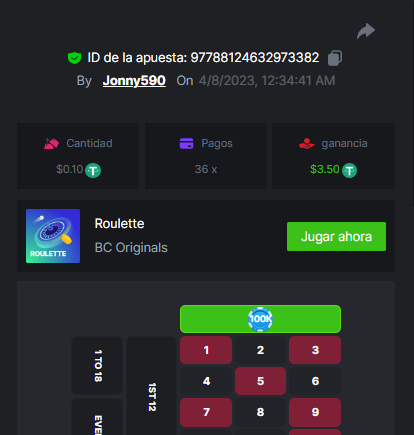The width and height of the screenshot is (414, 435).
Task: Select red number 5 on the board
Action: (x=260, y=381)
